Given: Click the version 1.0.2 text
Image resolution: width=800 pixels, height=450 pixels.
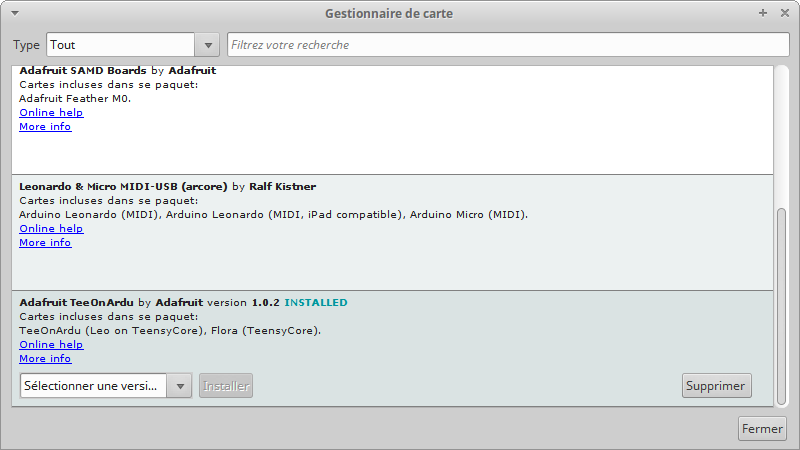Looking at the screenshot, I should tap(243, 303).
